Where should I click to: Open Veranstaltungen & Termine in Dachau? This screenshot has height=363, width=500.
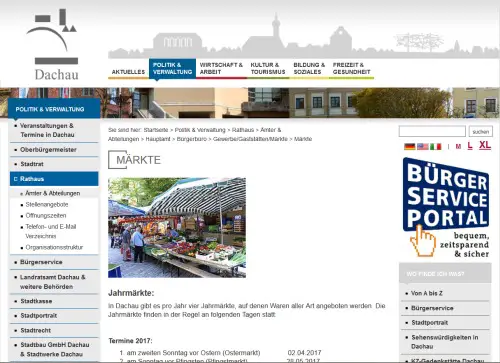pos(54,130)
